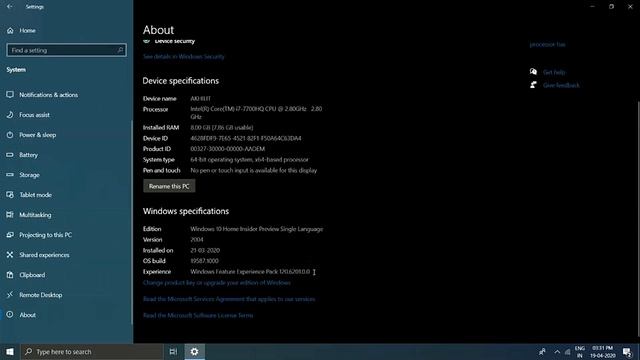Select the Shared experiences icon
Screen dimensions: 640x360
pos(10,255)
